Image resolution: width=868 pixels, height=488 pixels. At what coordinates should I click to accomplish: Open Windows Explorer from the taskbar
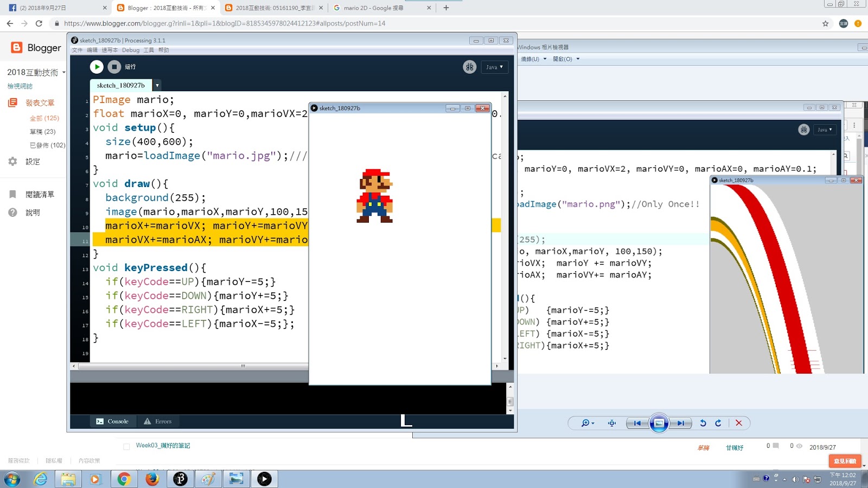(x=68, y=479)
